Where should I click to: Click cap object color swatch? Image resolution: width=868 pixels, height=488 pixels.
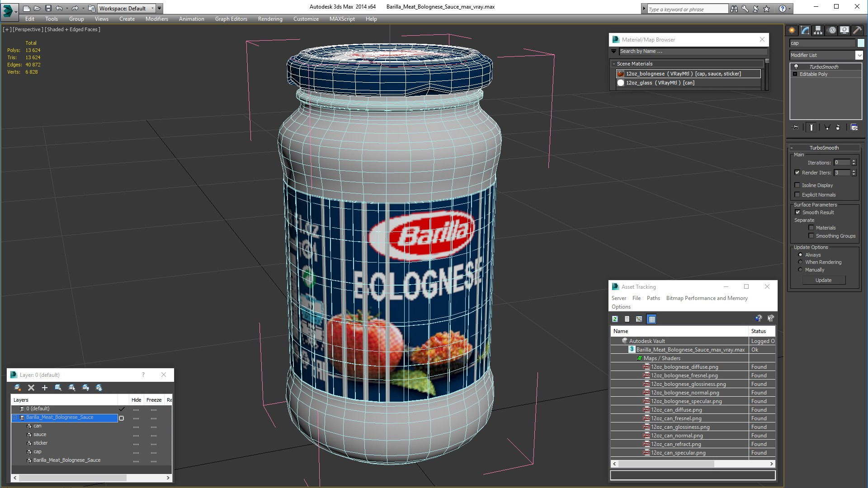pos(861,43)
